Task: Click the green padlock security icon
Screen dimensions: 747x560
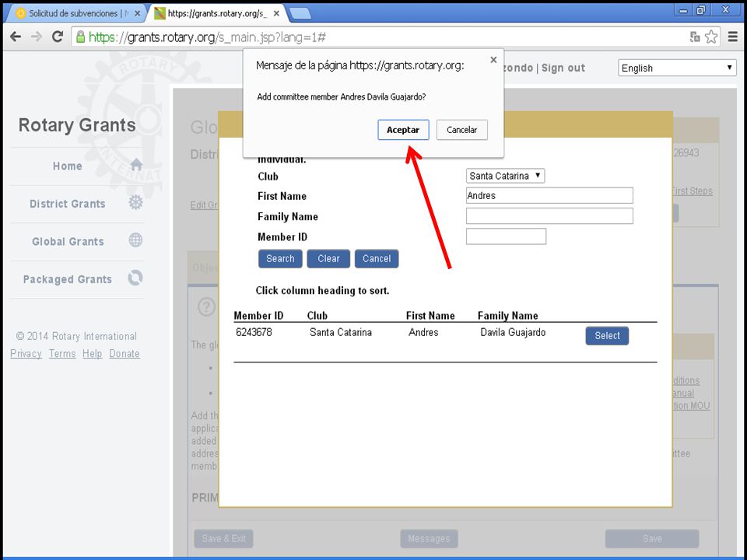Action: 80,37
